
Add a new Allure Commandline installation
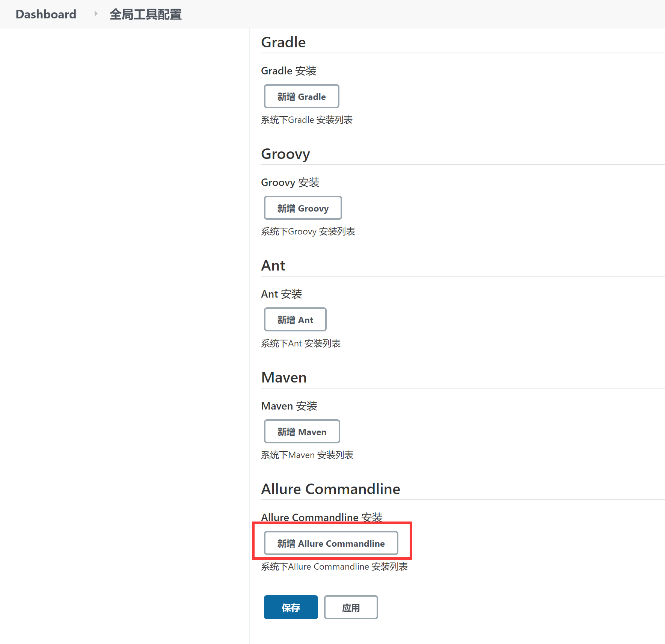click(x=330, y=543)
